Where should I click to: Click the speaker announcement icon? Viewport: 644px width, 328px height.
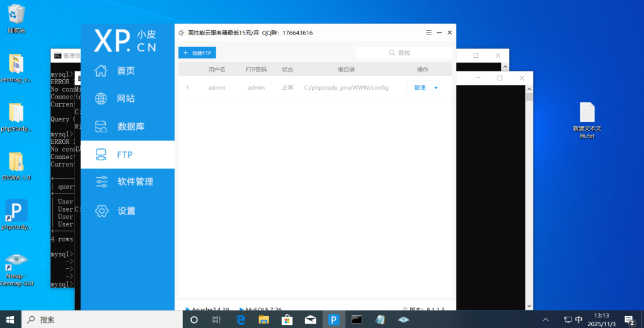[182, 33]
